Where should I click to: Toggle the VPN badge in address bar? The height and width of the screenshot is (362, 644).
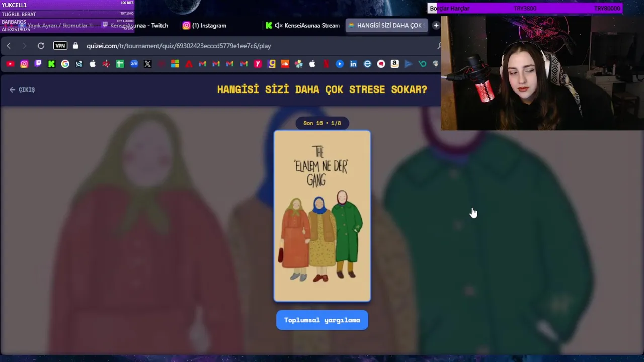(x=60, y=46)
